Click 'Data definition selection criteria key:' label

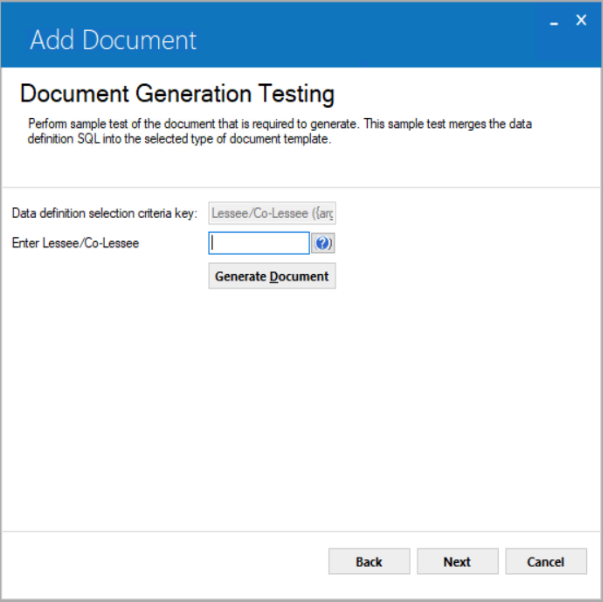coord(105,213)
